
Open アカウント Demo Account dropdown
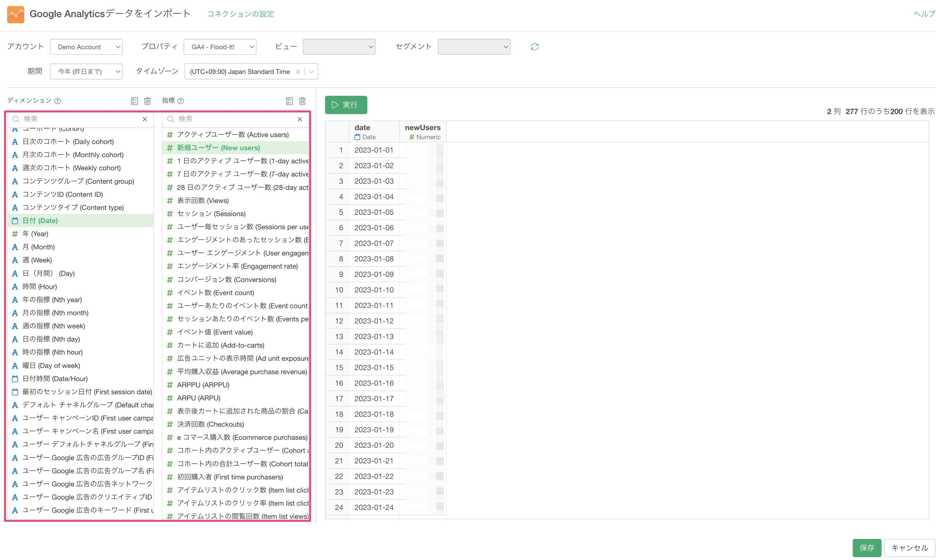click(x=86, y=47)
